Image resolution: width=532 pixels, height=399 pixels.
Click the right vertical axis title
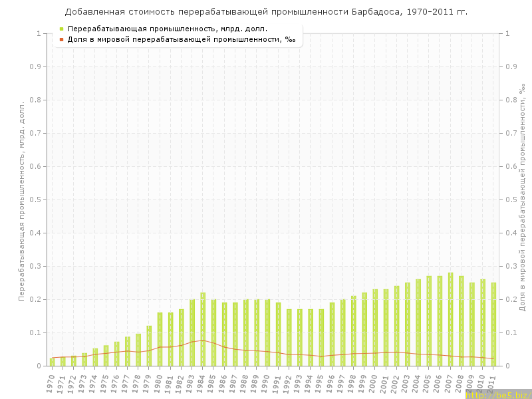pyautogui.click(x=521, y=200)
